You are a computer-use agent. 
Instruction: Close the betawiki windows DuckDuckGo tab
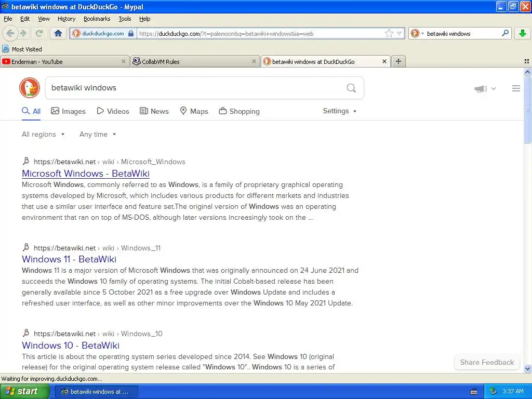[x=384, y=61]
